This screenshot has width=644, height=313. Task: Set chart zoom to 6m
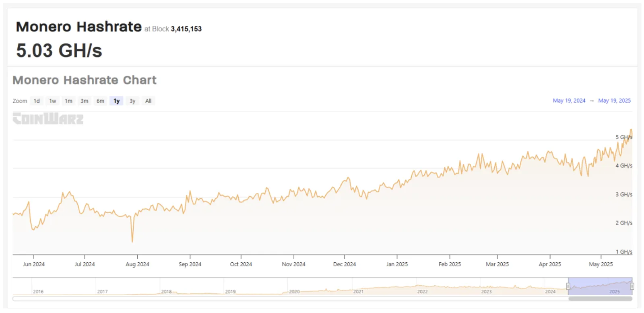(100, 101)
